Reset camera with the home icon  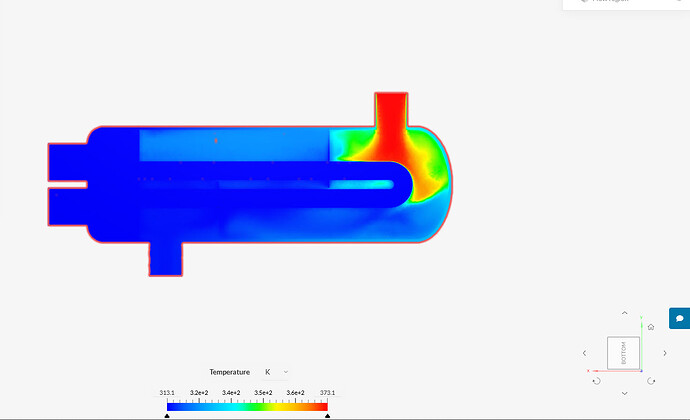point(651,327)
